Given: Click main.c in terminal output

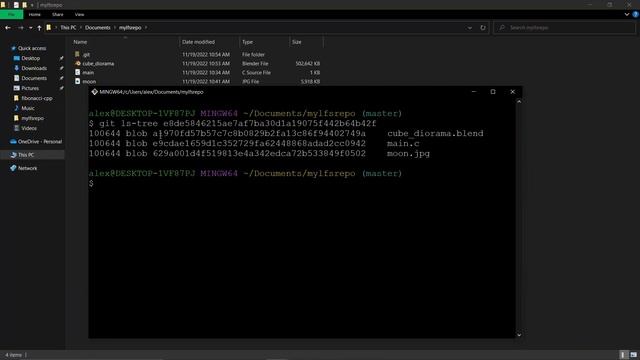Looking at the screenshot, I should [x=403, y=144].
